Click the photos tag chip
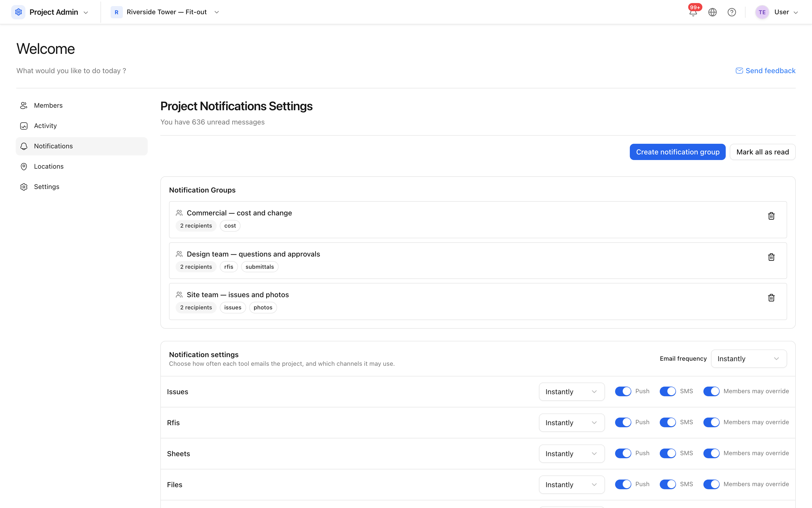Screen dimensions: 812x508 [x=263, y=307]
